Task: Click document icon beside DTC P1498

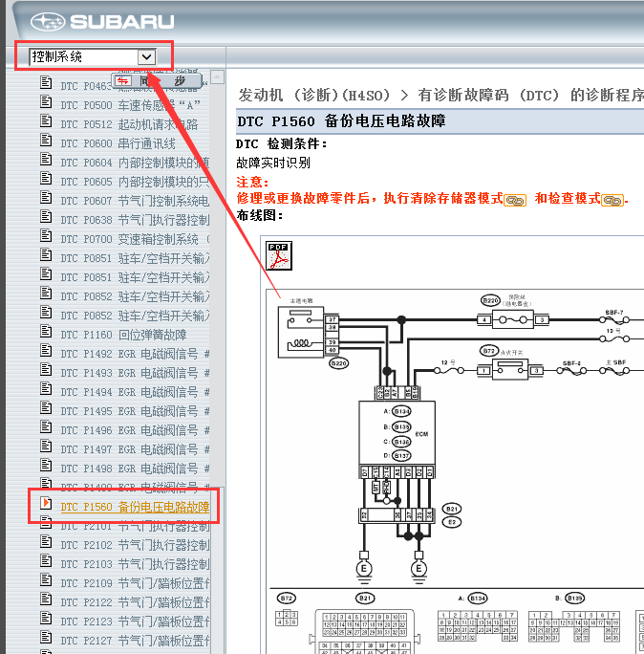Action: tap(46, 466)
